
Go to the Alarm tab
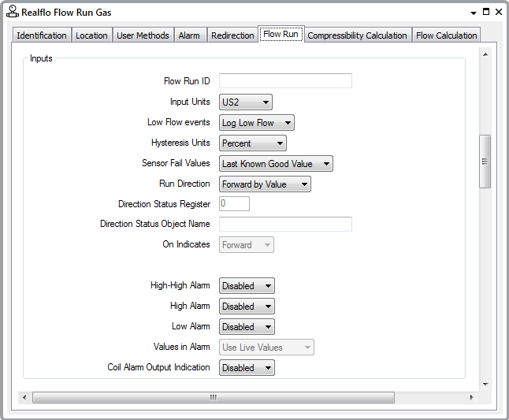pyautogui.click(x=189, y=35)
